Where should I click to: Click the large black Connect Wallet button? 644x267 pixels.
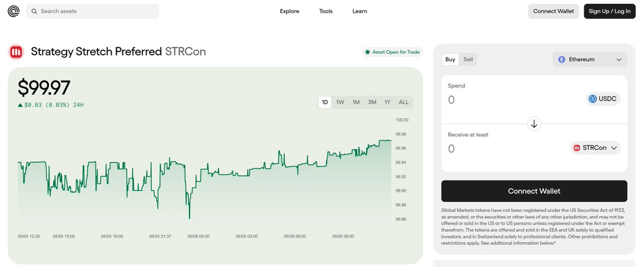(x=534, y=191)
